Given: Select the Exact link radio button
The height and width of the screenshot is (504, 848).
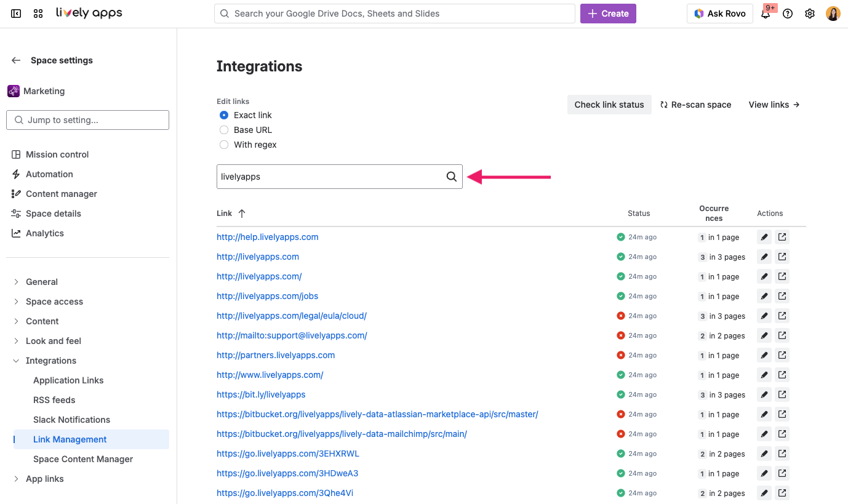Looking at the screenshot, I should click(x=223, y=114).
